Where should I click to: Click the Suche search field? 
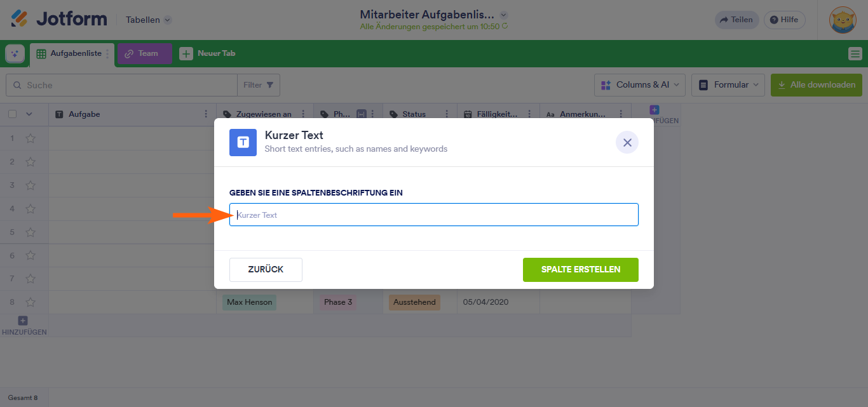(x=121, y=85)
